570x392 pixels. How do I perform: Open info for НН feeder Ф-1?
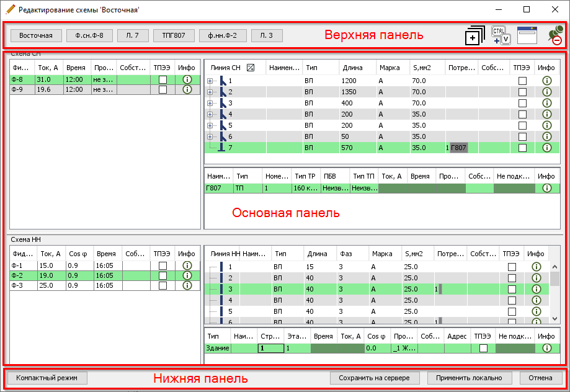coord(187,265)
